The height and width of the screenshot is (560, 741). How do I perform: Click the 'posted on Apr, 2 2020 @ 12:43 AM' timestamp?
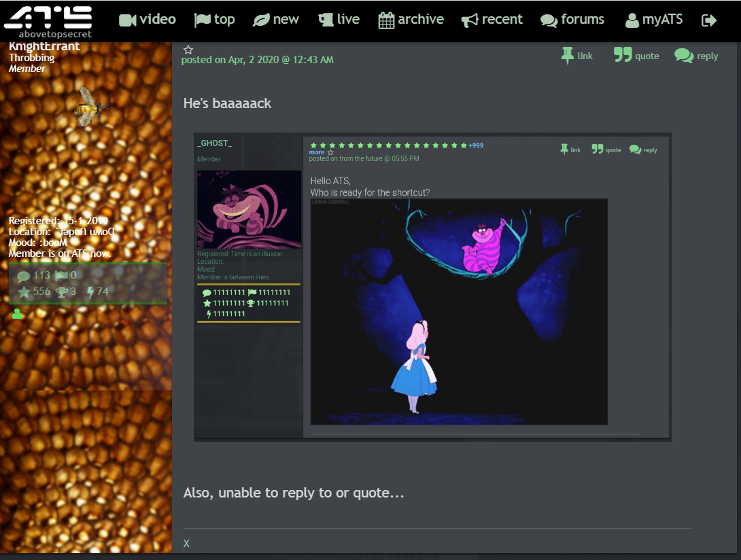[x=258, y=60]
